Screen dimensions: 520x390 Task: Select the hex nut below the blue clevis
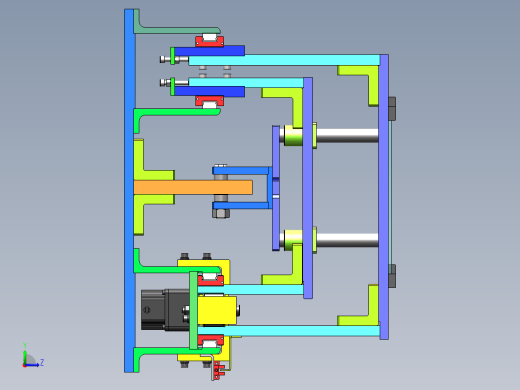tap(221, 213)
